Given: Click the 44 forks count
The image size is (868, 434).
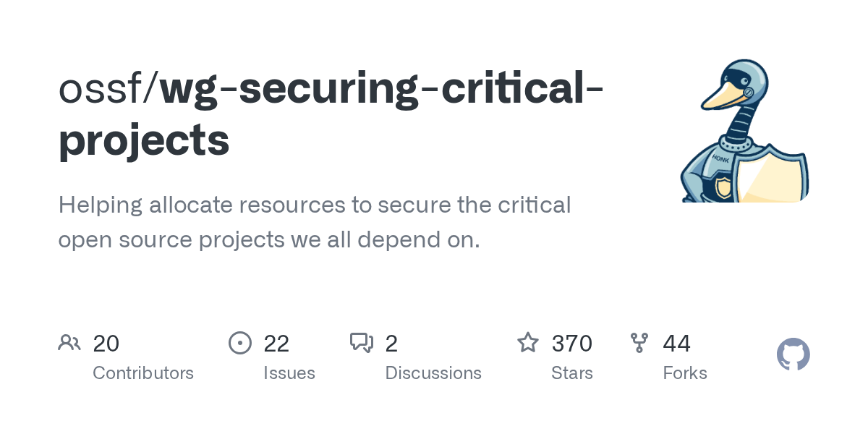Looking at the screenshot, I should click(677, 343).
